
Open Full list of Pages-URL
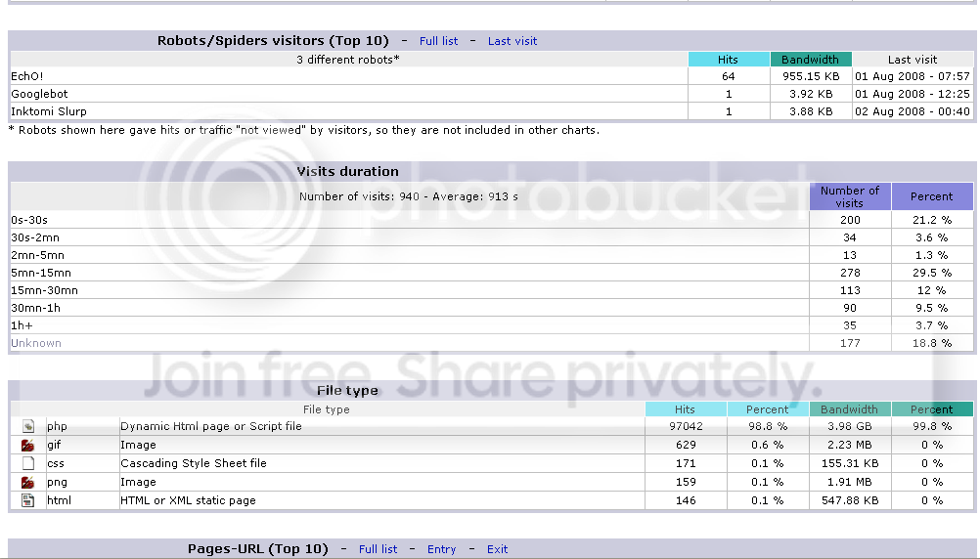[x=379, y=549]
